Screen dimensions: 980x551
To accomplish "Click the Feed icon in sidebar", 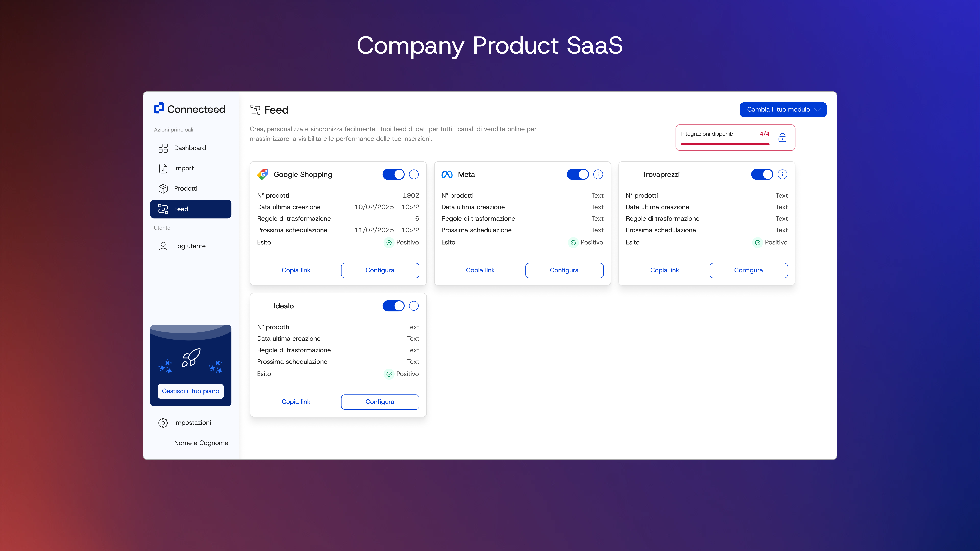I will pyautogui.click(x=163, y=209).
